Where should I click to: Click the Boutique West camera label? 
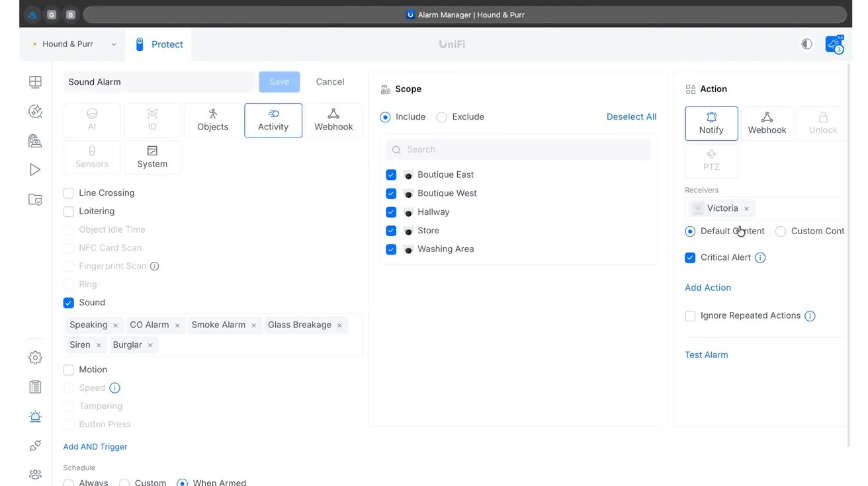(x=447, y=194)
